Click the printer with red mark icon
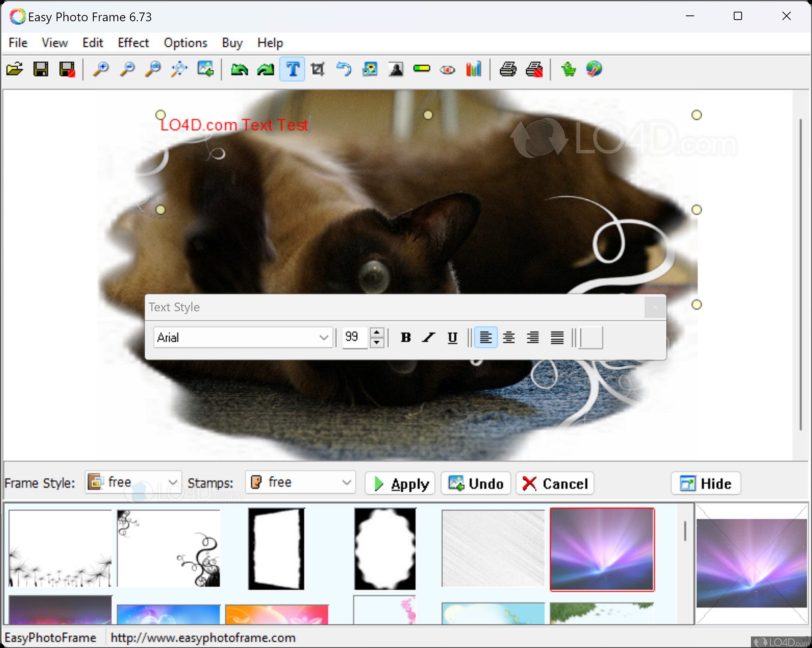This screenshot has height=648, width=812. pos(534,69)
